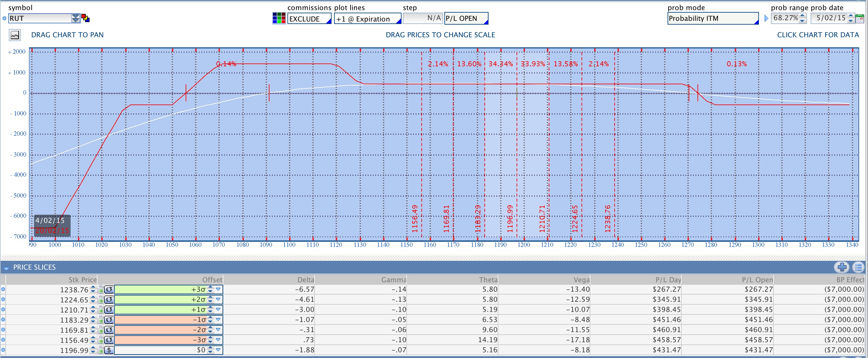868x358 pixels.
Task: Toggle the lock icon on the 1183.29 row
Action: click(101, 319)
